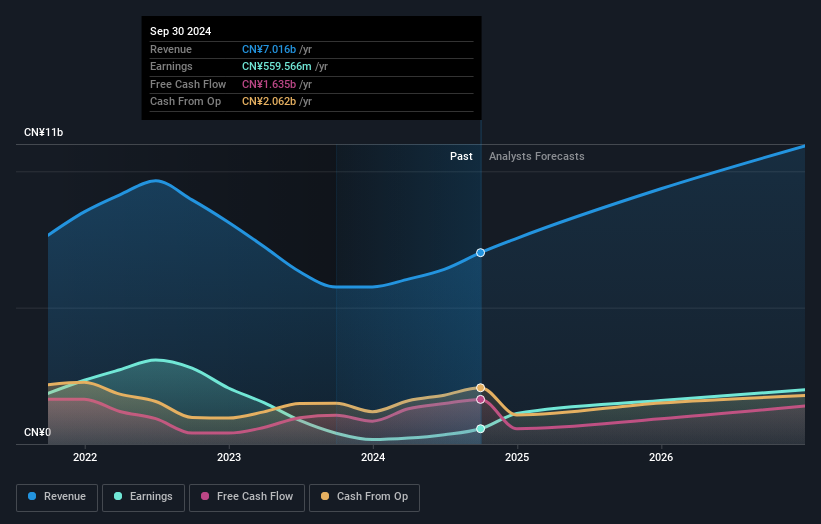Click the CN¥559.566m earnings value
The image size is (821, 524).
tap(276, 66)
